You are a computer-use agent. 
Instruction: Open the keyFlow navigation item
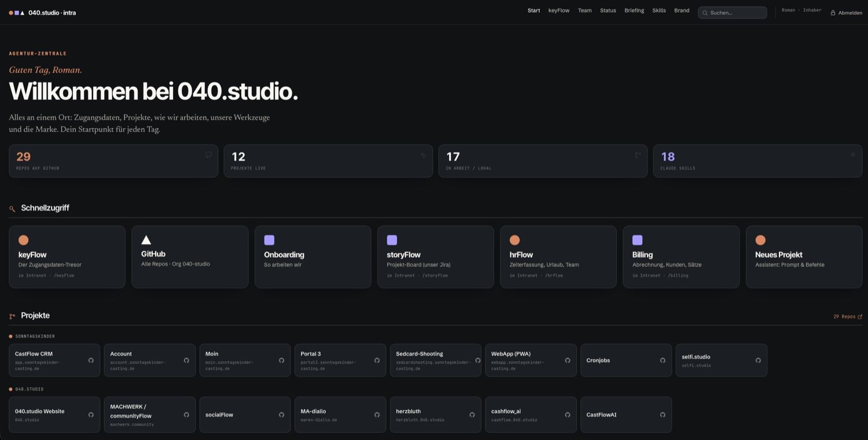click(x=559, y=10)
